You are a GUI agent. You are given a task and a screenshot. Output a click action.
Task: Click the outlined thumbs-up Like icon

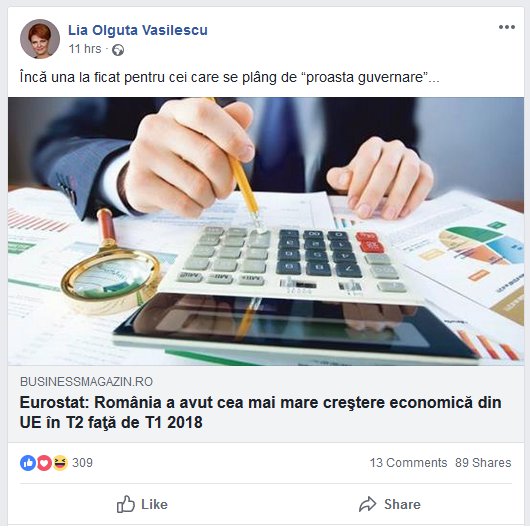point(126,504)
